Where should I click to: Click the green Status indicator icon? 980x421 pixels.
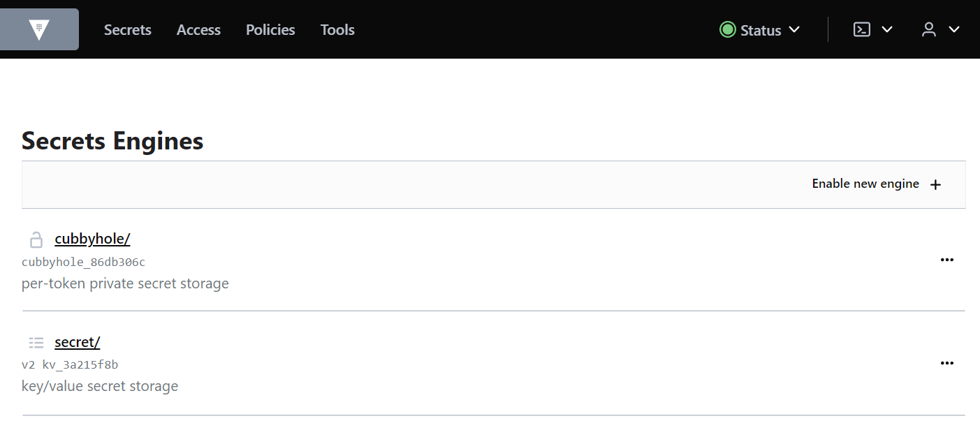coord(728,29)
